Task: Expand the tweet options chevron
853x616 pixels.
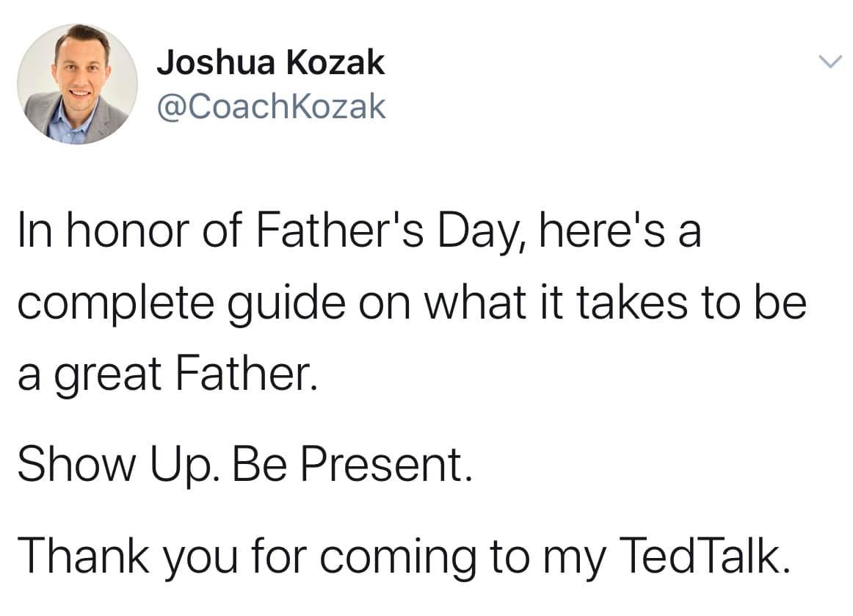Action: [x=831, y=62]
